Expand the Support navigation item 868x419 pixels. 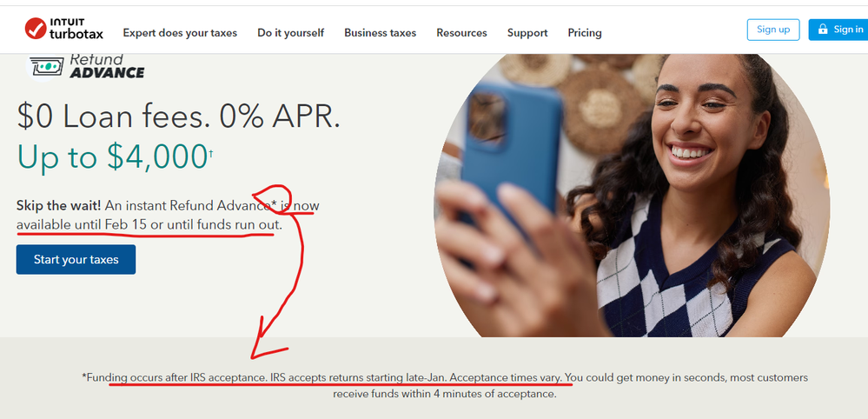[527, 33]
